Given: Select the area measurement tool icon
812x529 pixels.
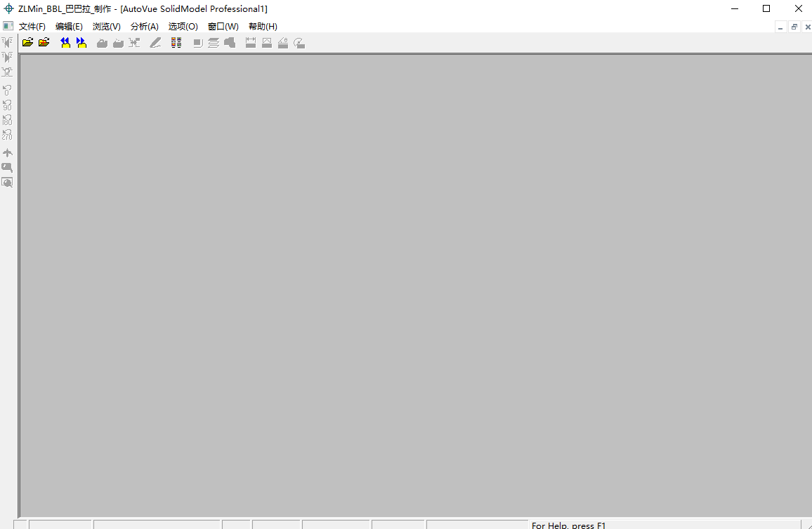Looking at the screenshot, I should click(x=267, y=43).
